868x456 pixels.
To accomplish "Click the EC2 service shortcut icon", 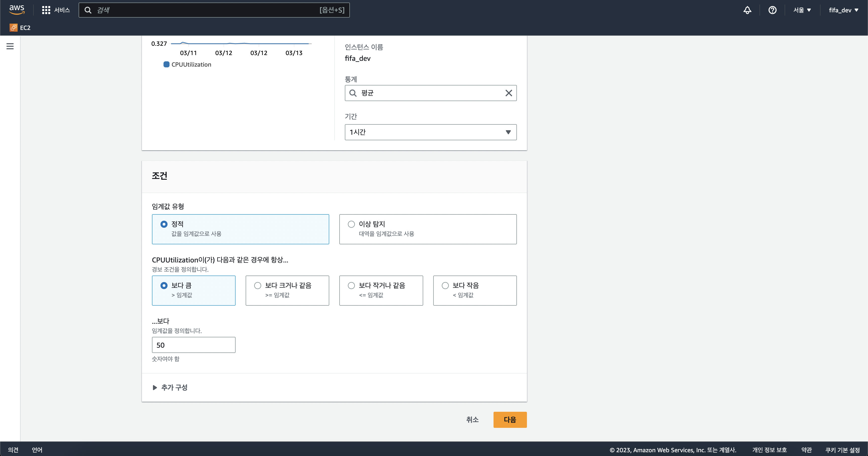I will (14, 28).
